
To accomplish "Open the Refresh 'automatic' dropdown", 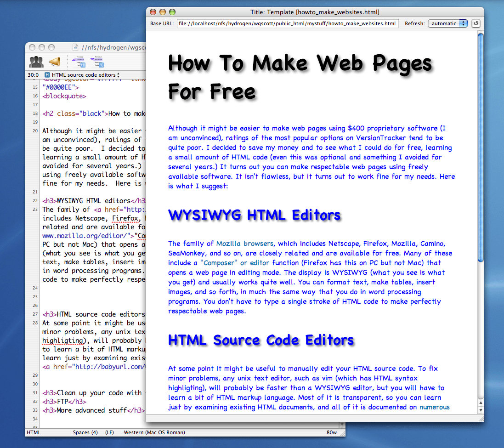I will (x=448, y=23).
